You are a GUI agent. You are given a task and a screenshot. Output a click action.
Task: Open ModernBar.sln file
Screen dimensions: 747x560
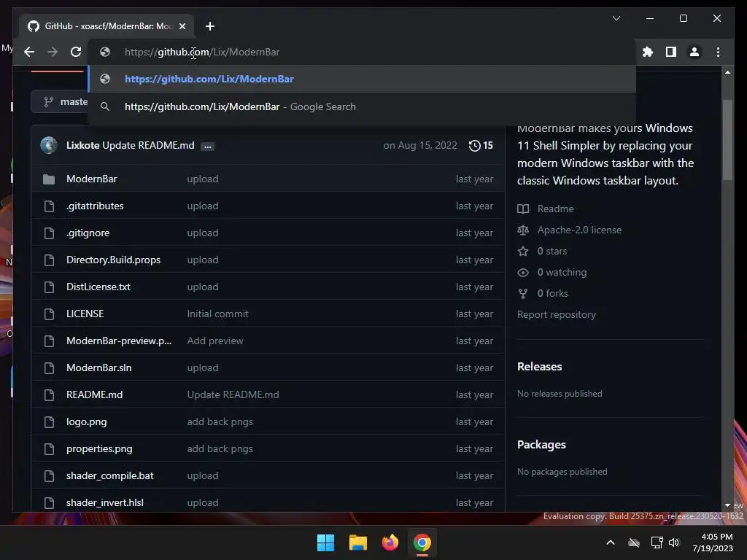click(x=98, y=368)
